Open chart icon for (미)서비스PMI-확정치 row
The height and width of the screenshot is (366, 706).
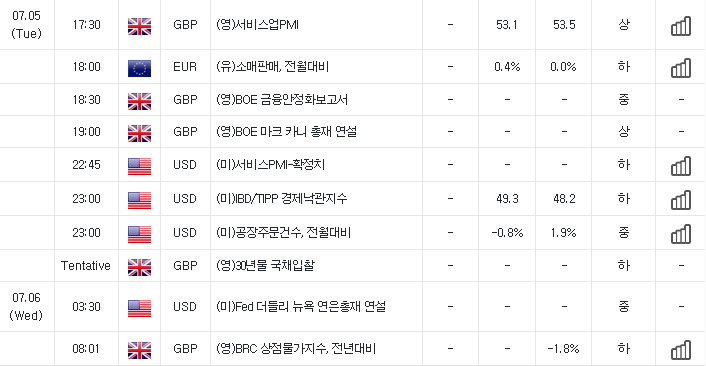point(681,166)
